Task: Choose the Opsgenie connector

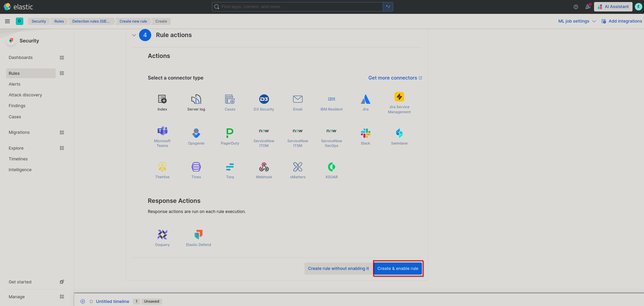Action: (196, 136)
